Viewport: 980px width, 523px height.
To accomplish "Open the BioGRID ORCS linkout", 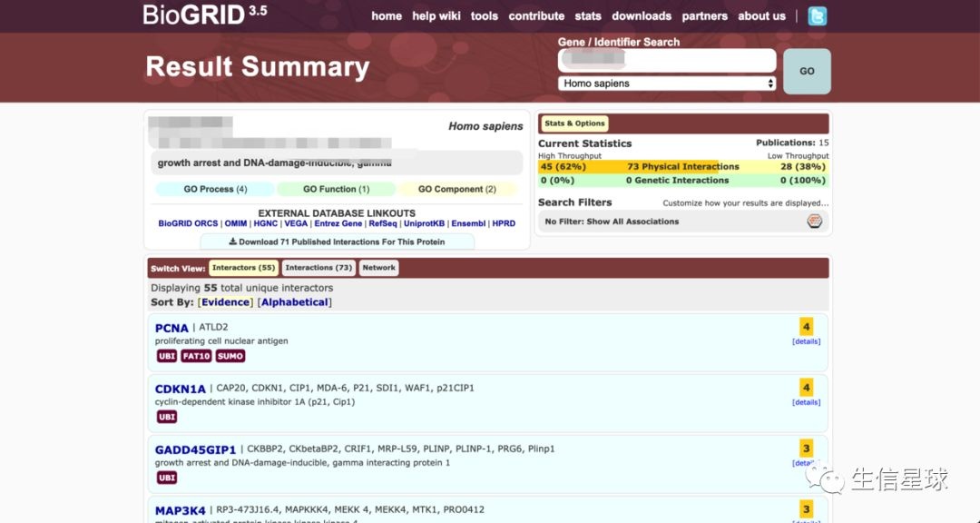I will (x=188, y=223).
